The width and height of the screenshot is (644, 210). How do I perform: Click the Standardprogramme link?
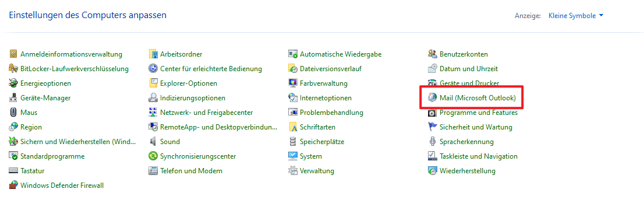point(52,156)
